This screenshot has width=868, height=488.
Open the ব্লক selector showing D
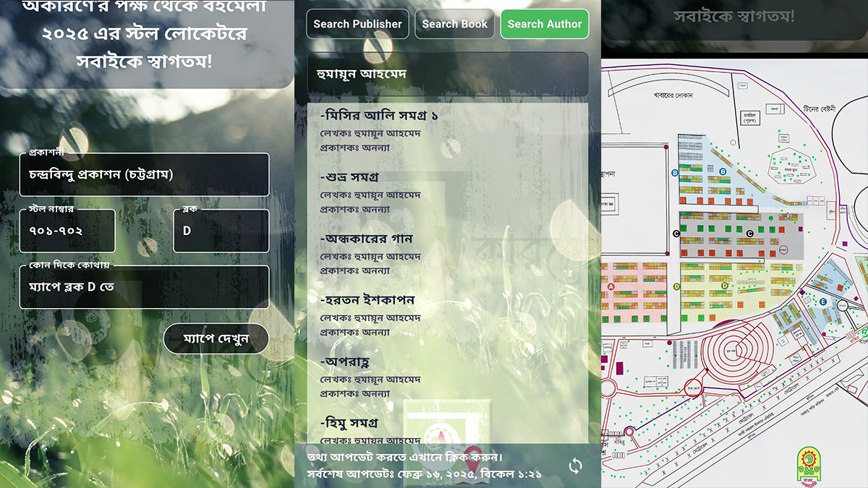[x=221, y=230]
